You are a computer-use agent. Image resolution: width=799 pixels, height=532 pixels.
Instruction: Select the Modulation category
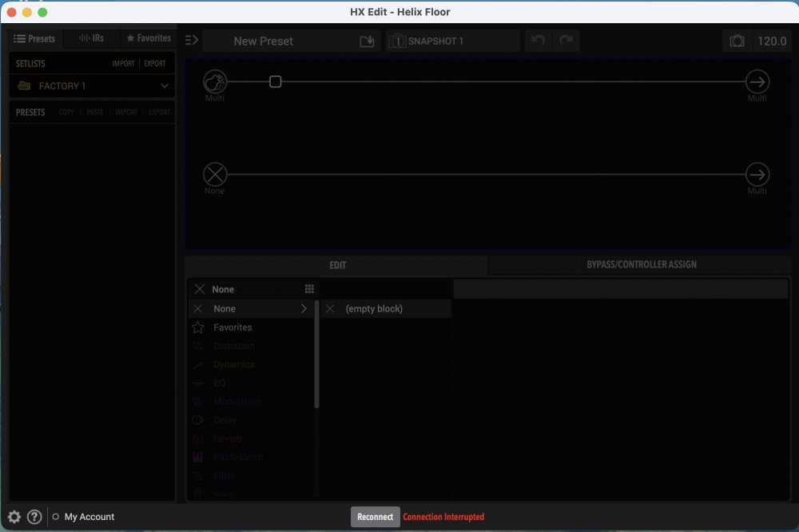click(x=252, y=401)
